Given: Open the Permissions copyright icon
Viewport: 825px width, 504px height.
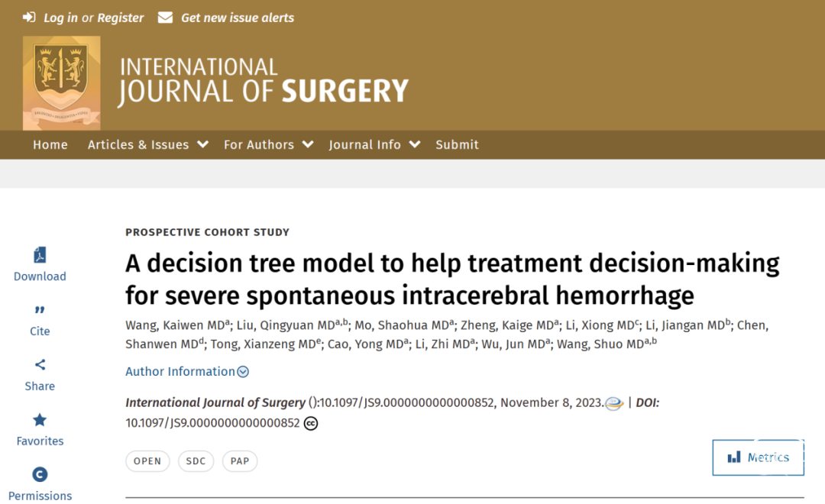Looking at the screenshot, I should [40, 474].
